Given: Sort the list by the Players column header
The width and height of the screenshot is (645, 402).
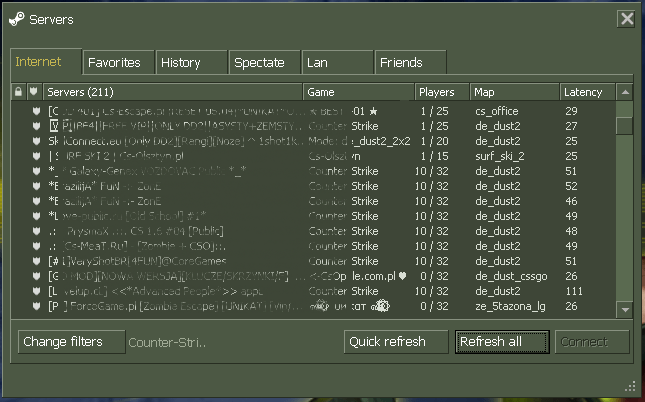Looking at the screenshot, I should (x=442, y=92).
